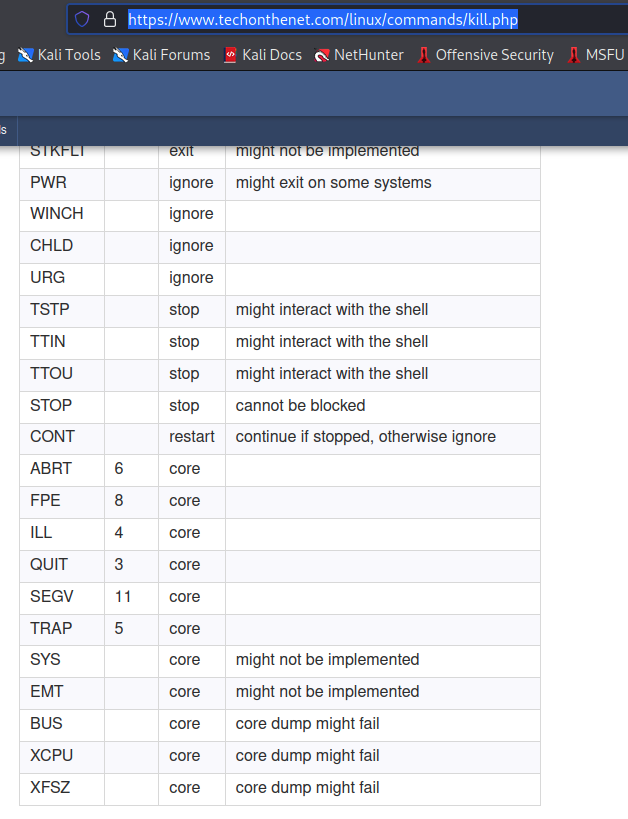Click the padlock site security icon
This screenshot has width=628, height=819.
click(110, 19)
